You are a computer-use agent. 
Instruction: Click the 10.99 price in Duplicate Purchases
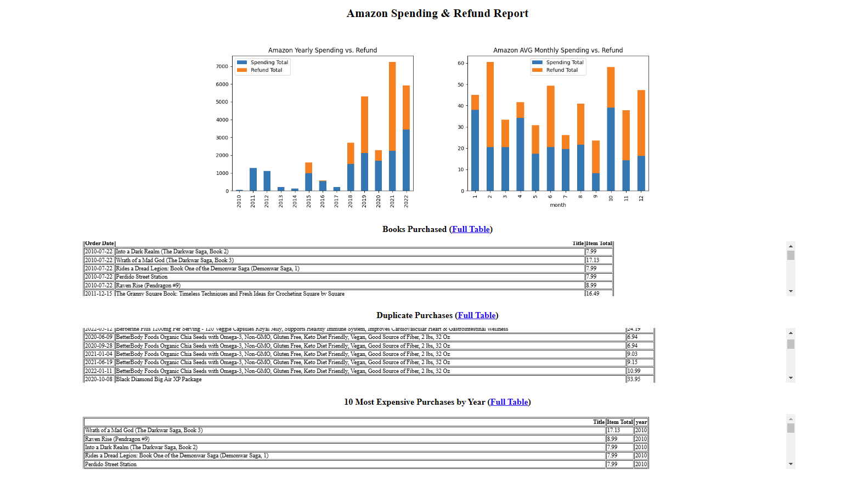coord(634,371)
